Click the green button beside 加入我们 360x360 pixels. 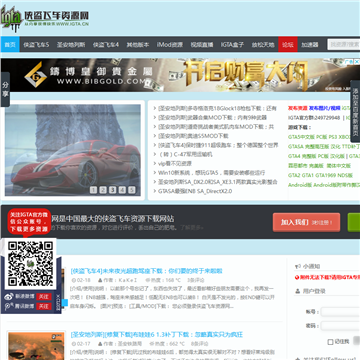coord(354,222)
